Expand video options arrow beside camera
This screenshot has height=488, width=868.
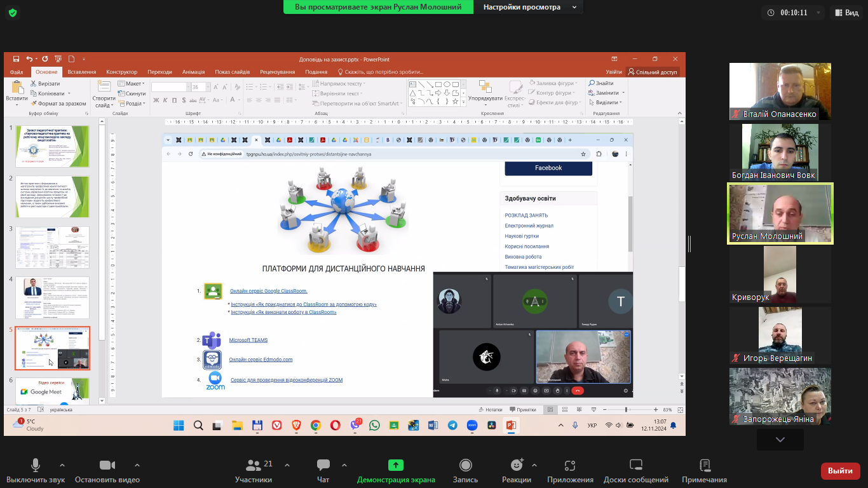pyautogui.click(x=137, y=464)
